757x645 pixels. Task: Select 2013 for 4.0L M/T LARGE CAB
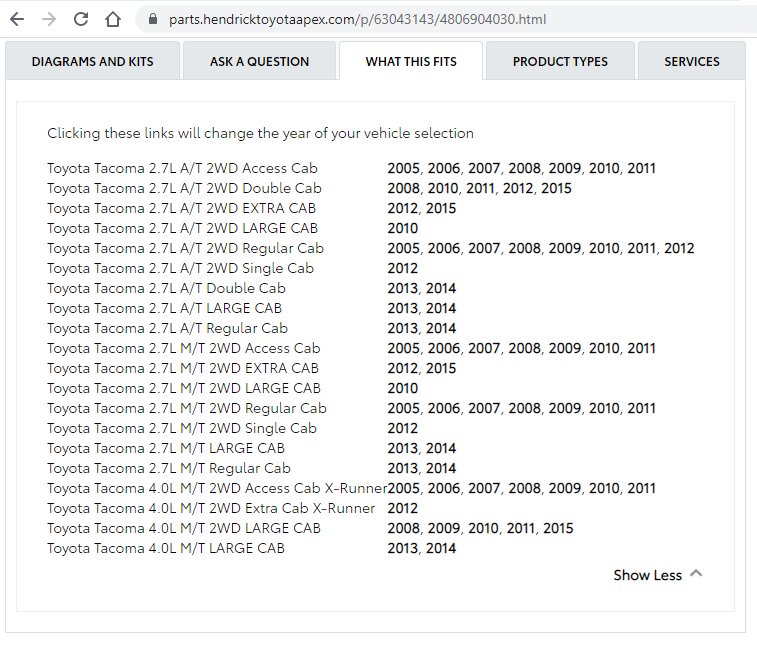[403, 549]
